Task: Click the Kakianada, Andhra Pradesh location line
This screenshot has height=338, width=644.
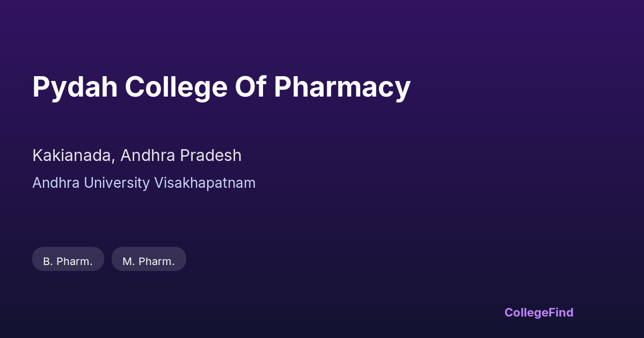Action: tap(137, 156)
